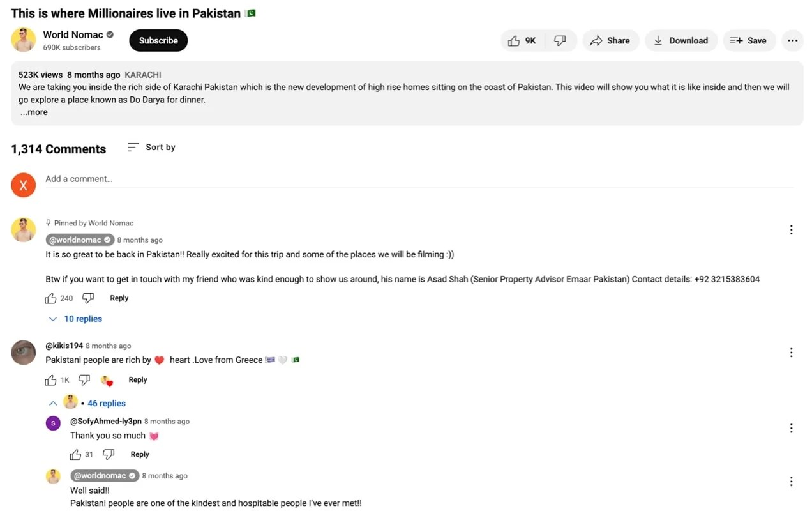Open the Sort by comments menu
Viewport: 812px width, 511px height.
151,148
